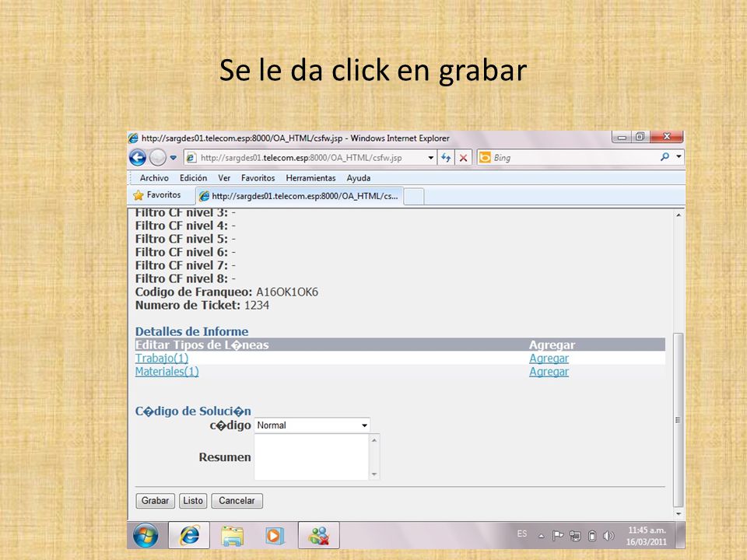Open the recent pages dropdown arrow
The height and width of the screenshot is (560, 747).
pos(173,158)
